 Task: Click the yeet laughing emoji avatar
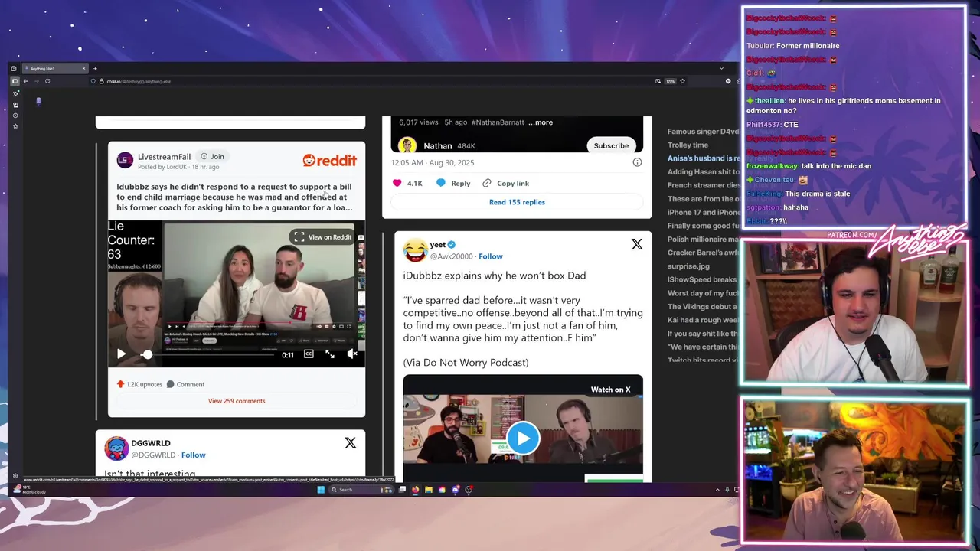pyautogui.click(x=415, y=250)
